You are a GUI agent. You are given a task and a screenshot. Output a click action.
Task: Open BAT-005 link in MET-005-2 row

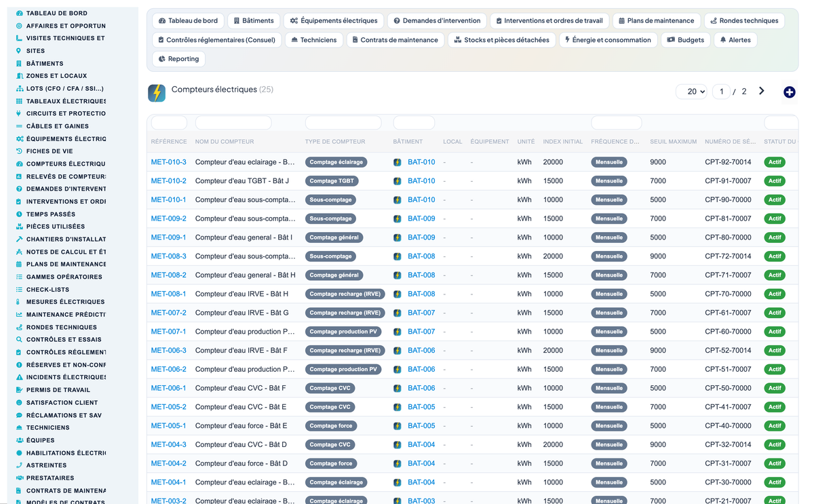421,407
